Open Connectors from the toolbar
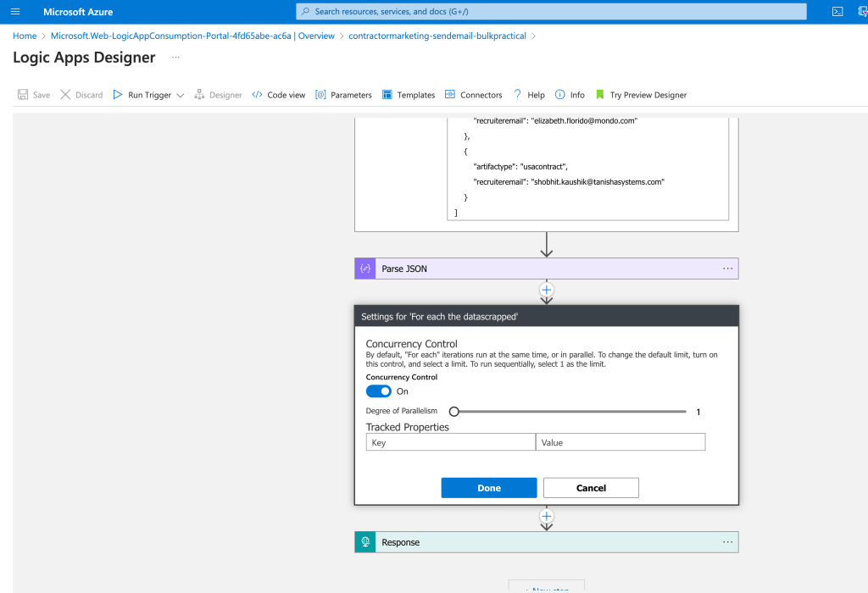868x593 pixels. click(x=473, y=95)
